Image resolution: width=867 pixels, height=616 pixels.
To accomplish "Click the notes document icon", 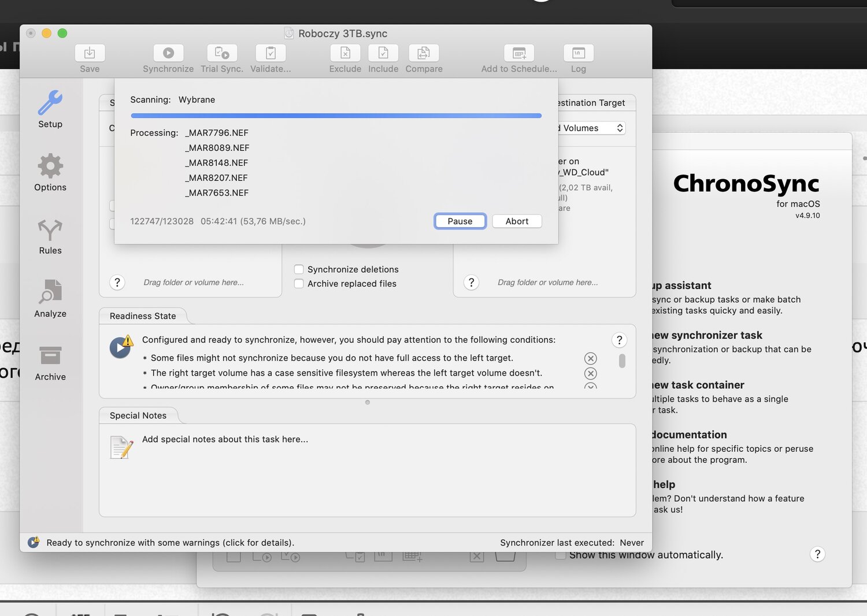I will pos(121,448).
